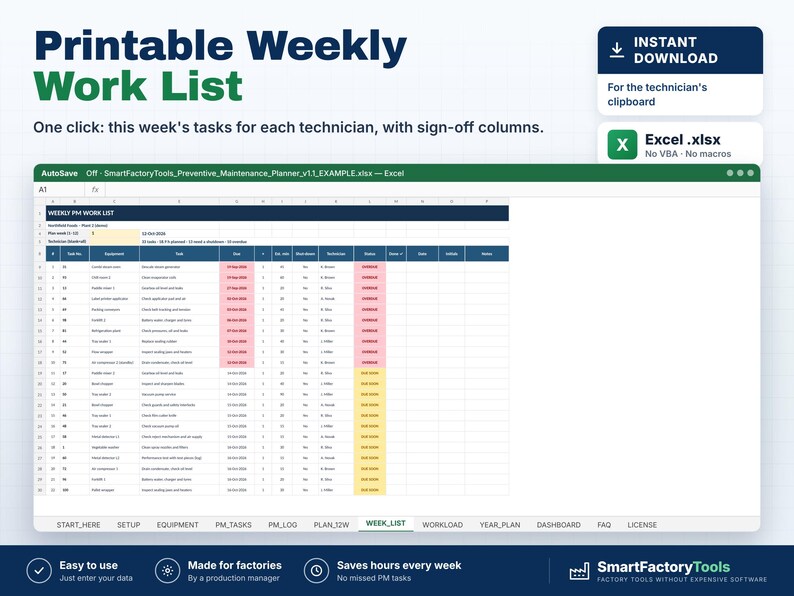Open the LICENSE sheet tab

(642, 525)
